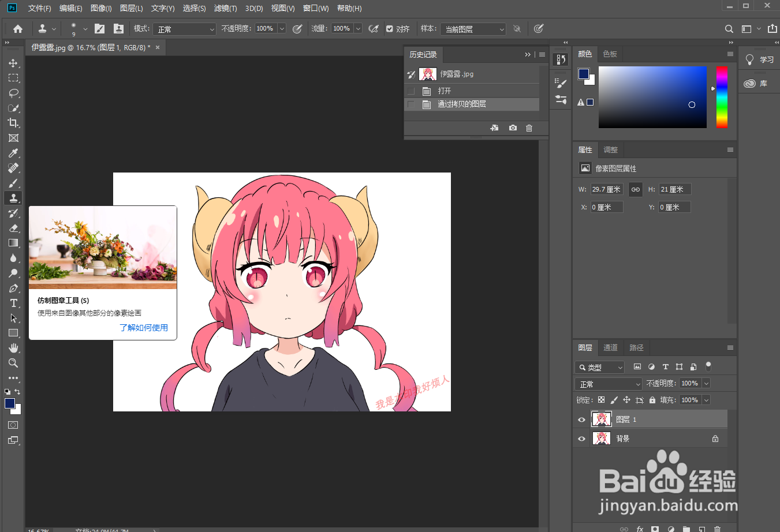Select the Frame tool

[x=13, y=138]
